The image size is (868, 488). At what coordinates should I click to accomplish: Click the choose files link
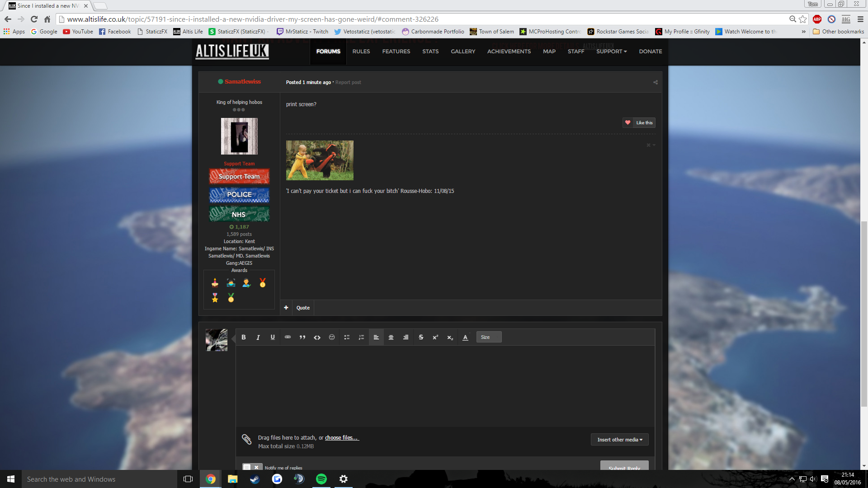(x=341, y=438)
